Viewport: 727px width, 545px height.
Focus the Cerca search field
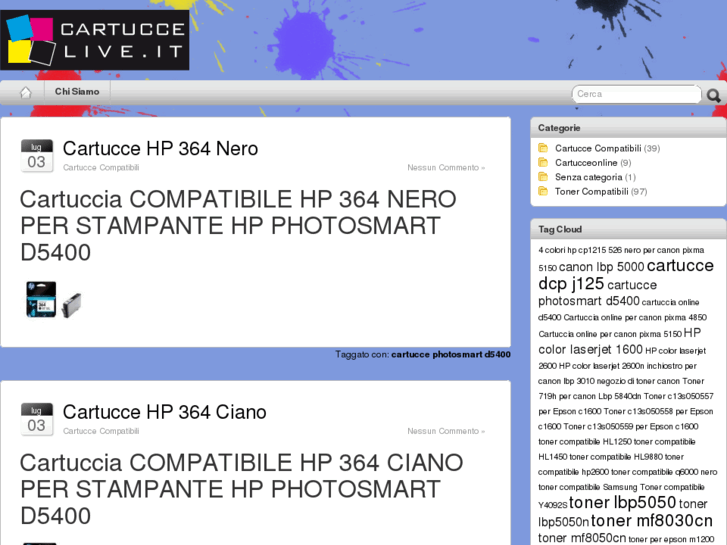pos(637,94)
